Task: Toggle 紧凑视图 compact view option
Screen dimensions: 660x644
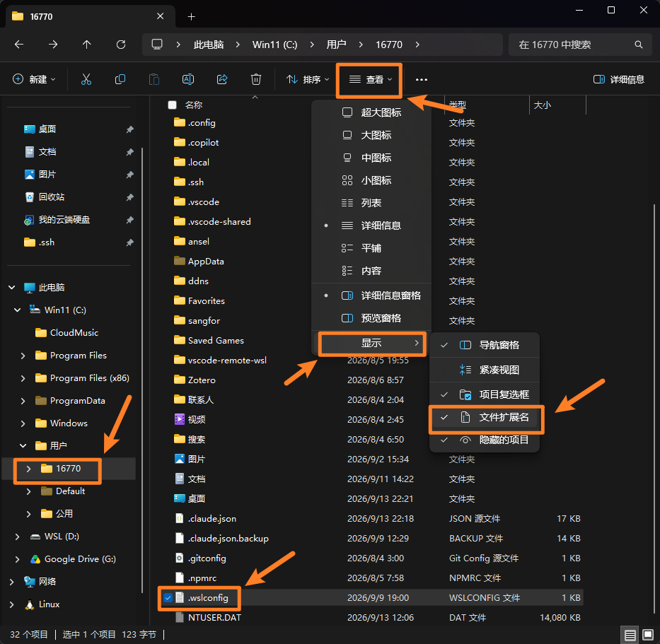Action: pos(485,370)
